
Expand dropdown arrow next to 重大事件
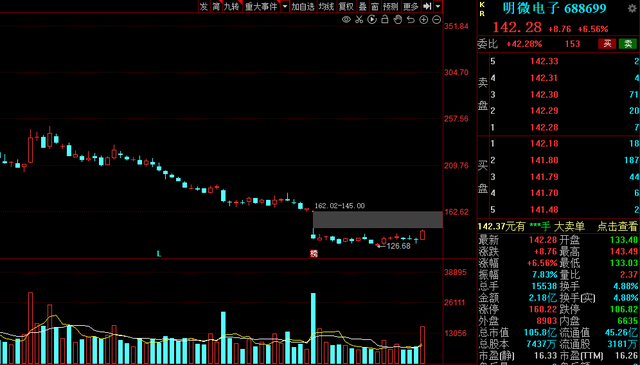coord(285,6)
